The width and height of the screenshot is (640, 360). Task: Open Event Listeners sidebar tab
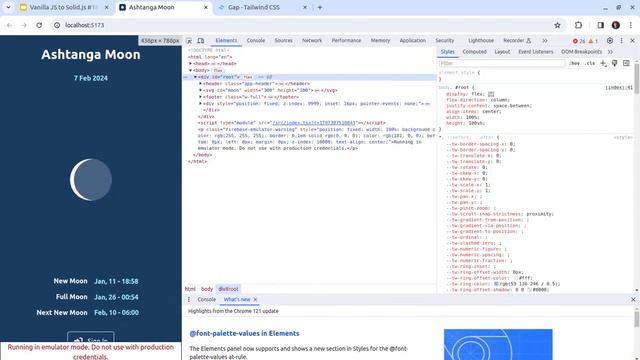(x=536, y=52)
